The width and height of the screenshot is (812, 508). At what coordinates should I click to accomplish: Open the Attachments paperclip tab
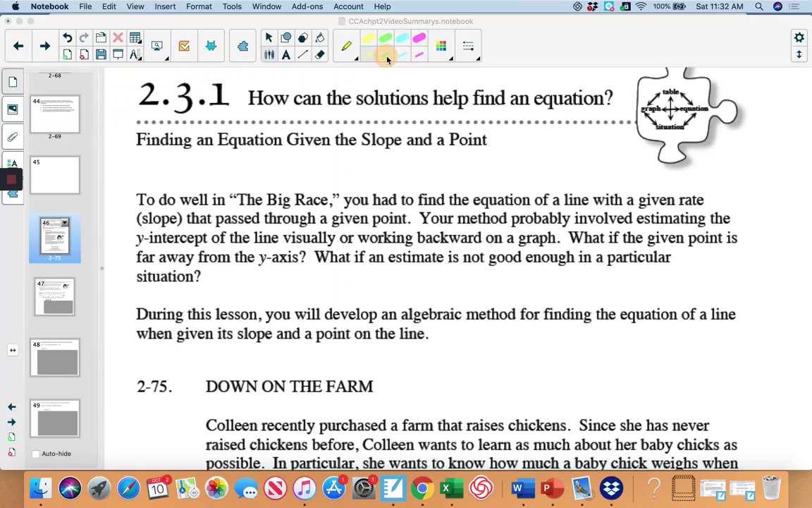(13, 137)
